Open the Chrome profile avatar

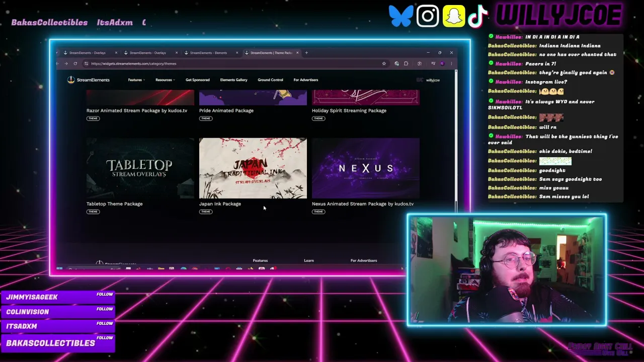click(442, 63)
